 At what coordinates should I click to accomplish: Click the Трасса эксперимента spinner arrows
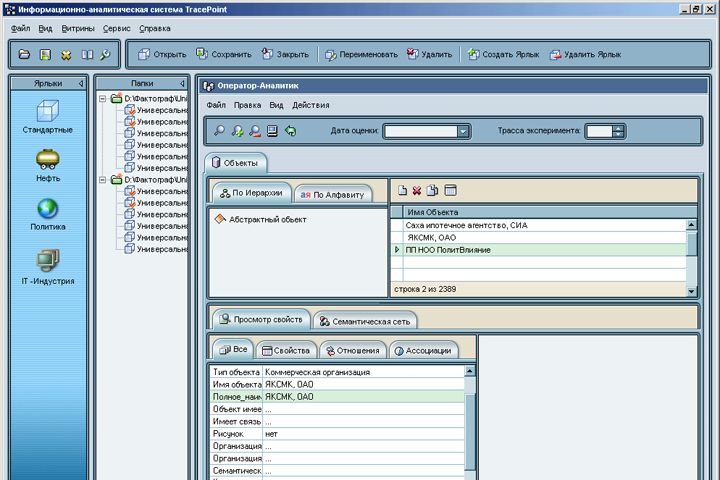point(618,131)
